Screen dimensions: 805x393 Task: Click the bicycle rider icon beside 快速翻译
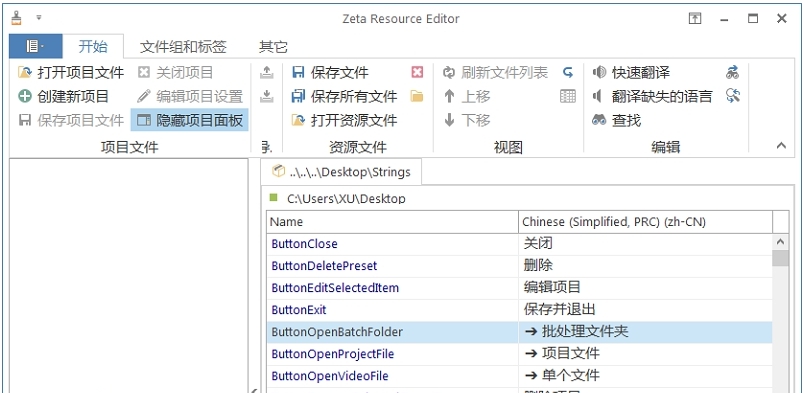click(733, 72)
